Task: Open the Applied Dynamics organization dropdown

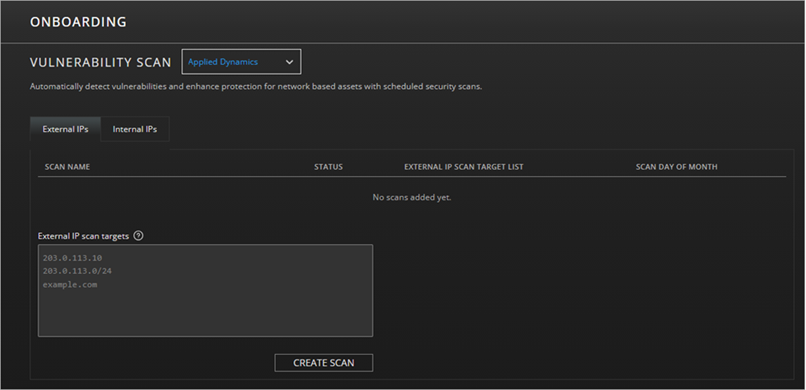Action: click(241, 62)
